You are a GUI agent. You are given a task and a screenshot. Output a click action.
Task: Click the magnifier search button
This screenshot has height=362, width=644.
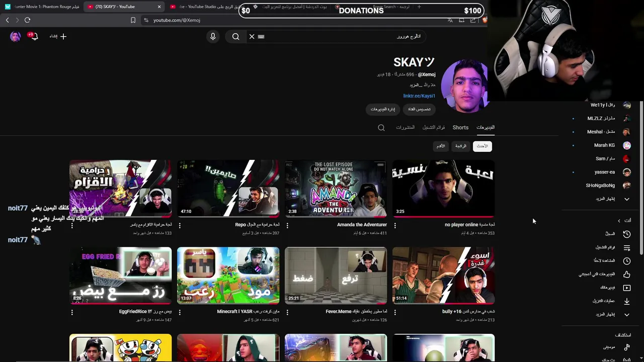[x=235, y=36]
